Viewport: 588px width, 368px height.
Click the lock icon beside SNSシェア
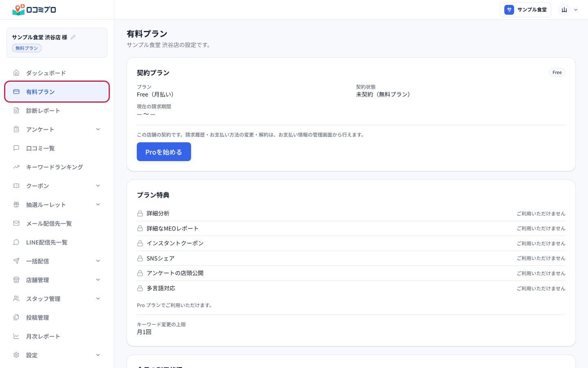tap(140, 258)
